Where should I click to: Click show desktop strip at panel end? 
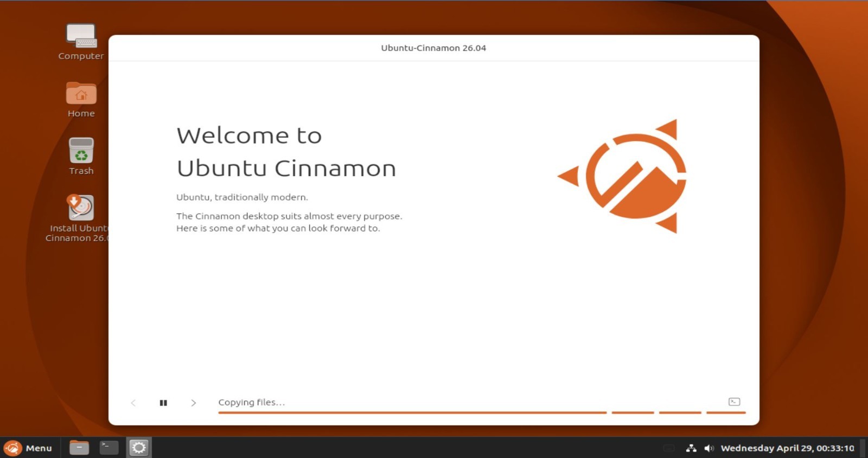(863, 448)
